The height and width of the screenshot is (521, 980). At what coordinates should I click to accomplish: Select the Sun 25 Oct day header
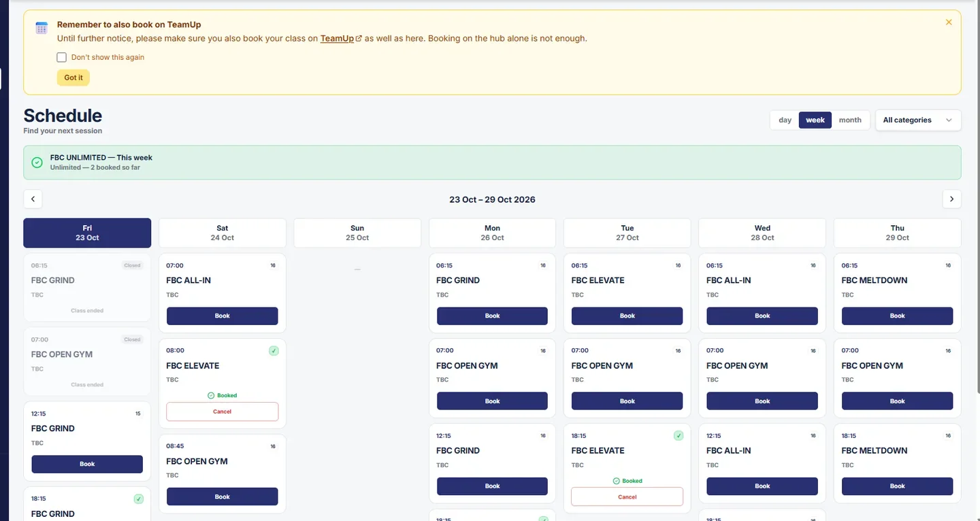[357, 233]
